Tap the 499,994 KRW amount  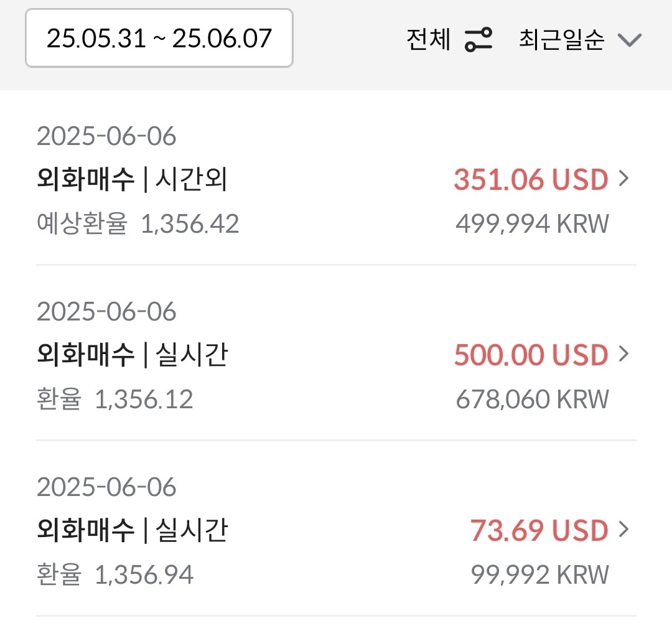[x=532, y=223]
